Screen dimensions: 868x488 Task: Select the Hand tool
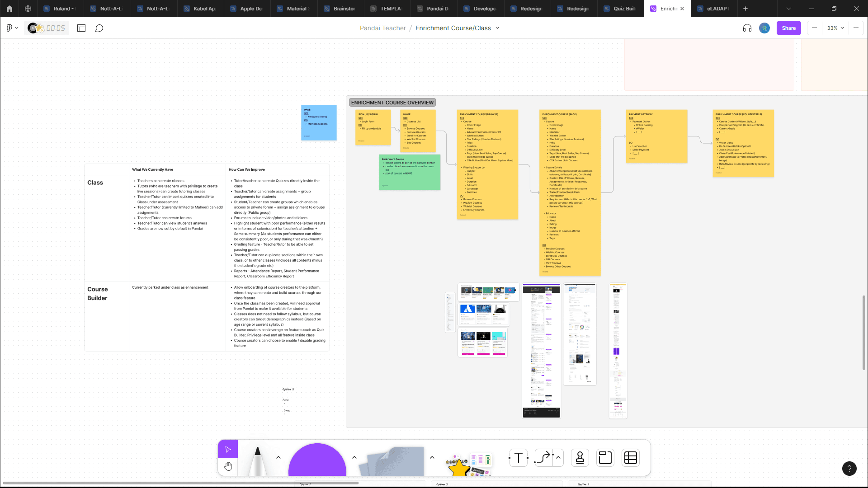(228, 466)
